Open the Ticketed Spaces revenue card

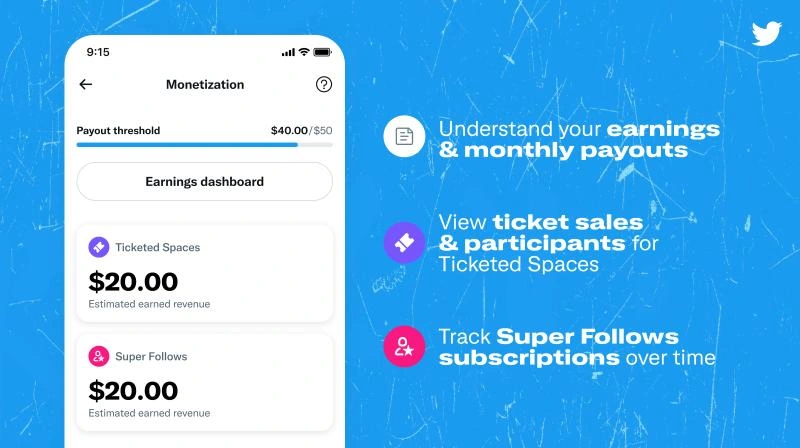click(x=204, y=273)
